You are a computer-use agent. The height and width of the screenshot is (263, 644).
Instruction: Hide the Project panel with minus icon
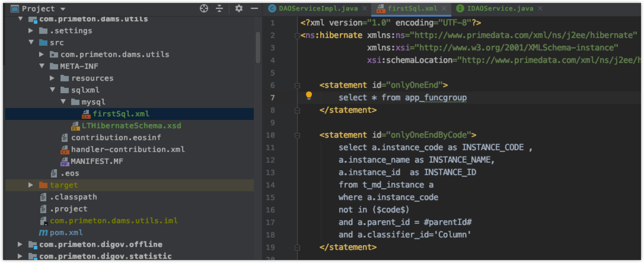(254, 9)
